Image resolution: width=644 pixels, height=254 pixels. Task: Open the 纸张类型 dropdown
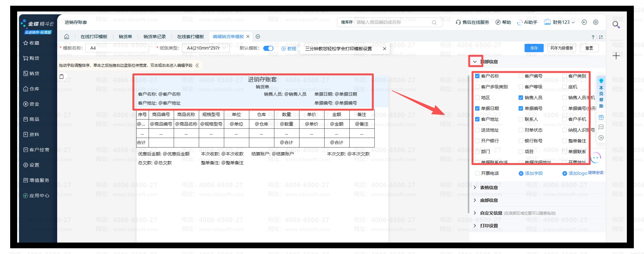[x=207, y=48]
